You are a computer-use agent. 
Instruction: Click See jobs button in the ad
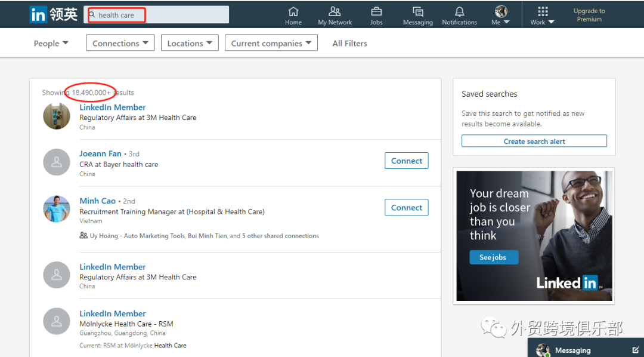494,257
